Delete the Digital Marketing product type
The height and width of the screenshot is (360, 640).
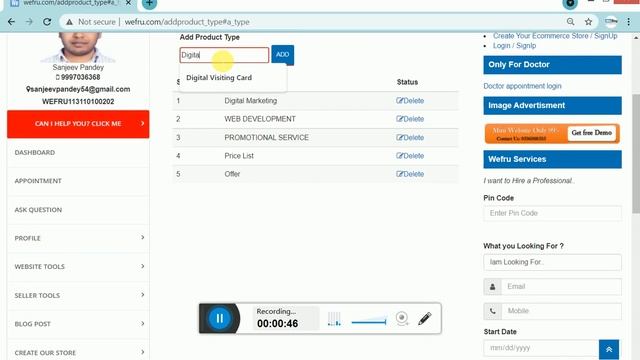coord(410,101)
